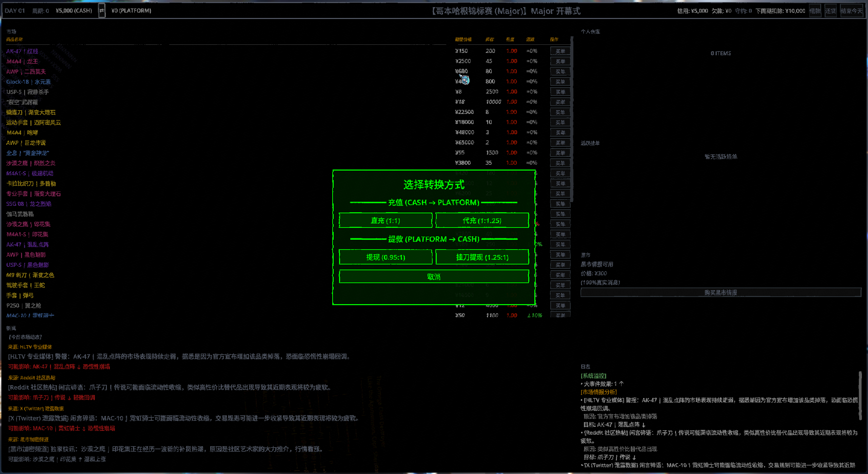Select Glock-18 水元素 item name
The image size is (868, 474).
28,82
